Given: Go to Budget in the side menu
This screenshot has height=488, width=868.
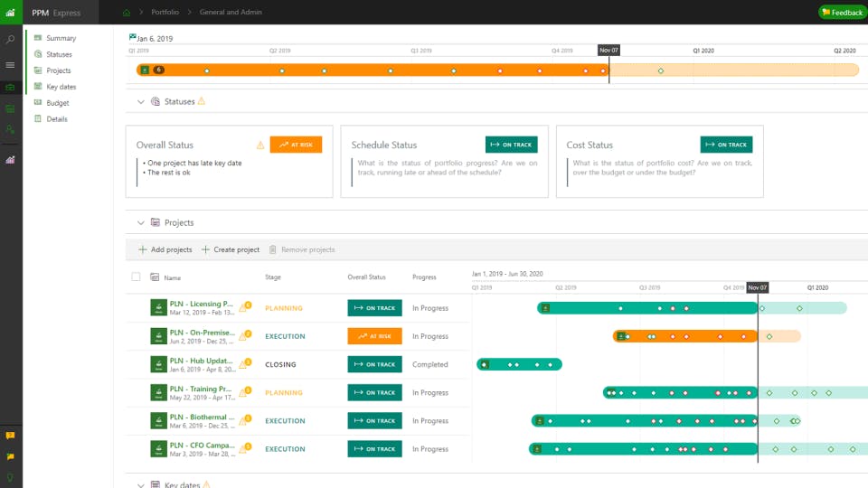Looking at the screenshot, I should (58, 103).
